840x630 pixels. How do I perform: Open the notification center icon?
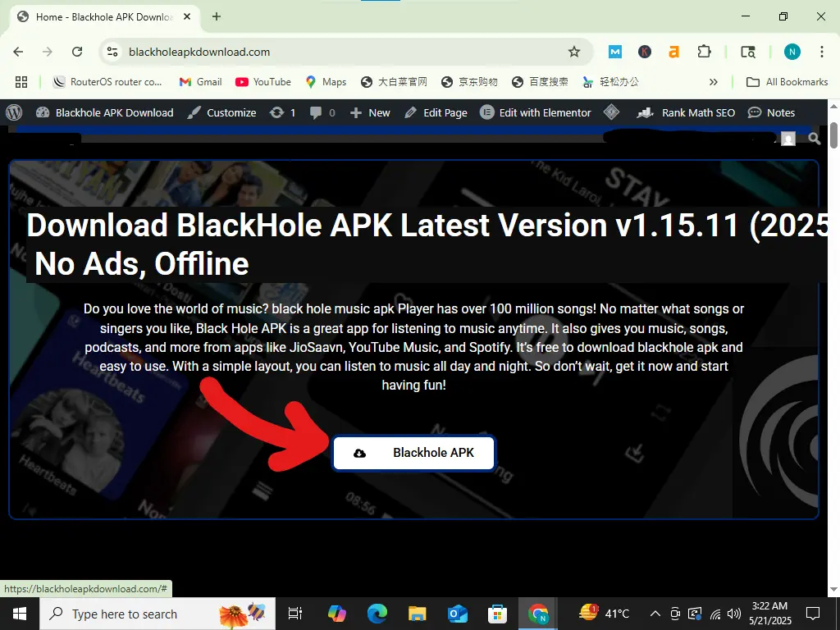pyautogui.click(x=813, y=614)
